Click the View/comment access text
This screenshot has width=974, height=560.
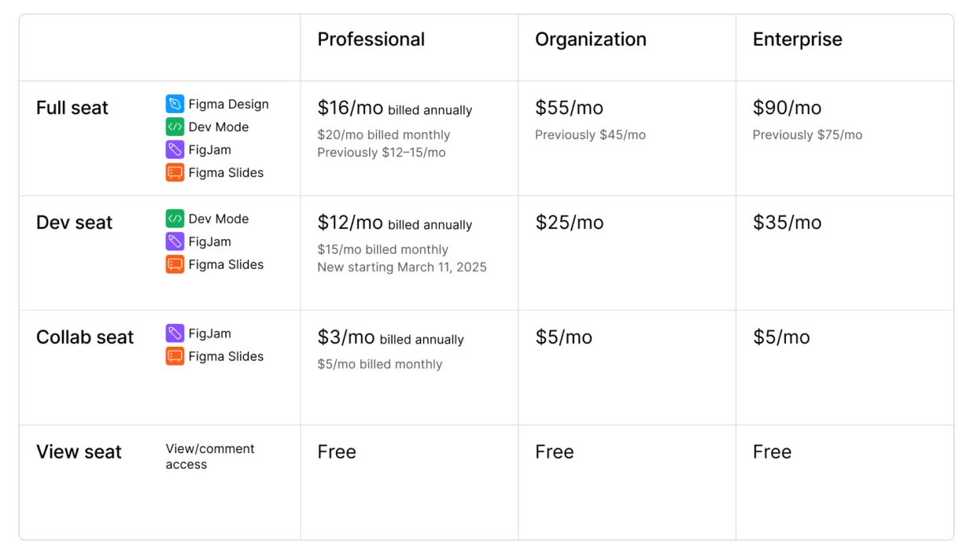pos(209,456)
